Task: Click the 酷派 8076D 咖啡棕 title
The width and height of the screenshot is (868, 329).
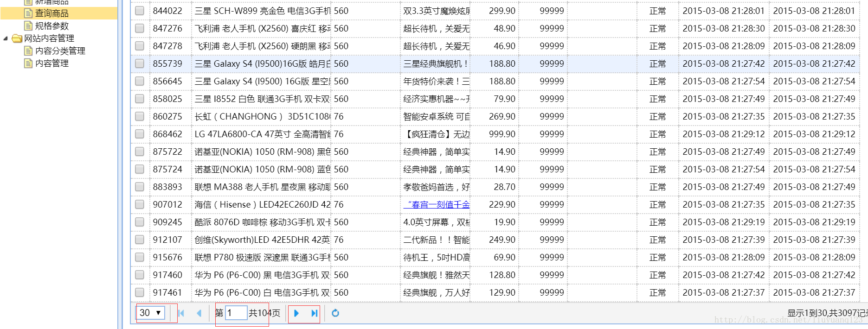Action: (x=263, y=222)
